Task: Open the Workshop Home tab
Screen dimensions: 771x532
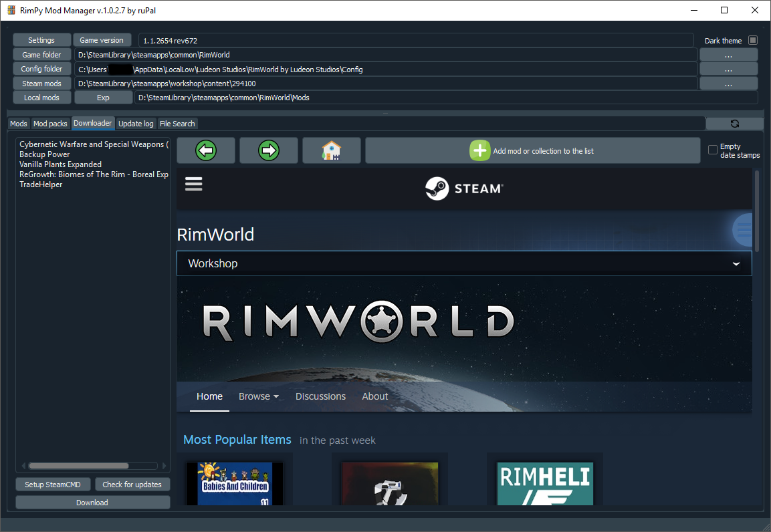Action: coord(209,396)
